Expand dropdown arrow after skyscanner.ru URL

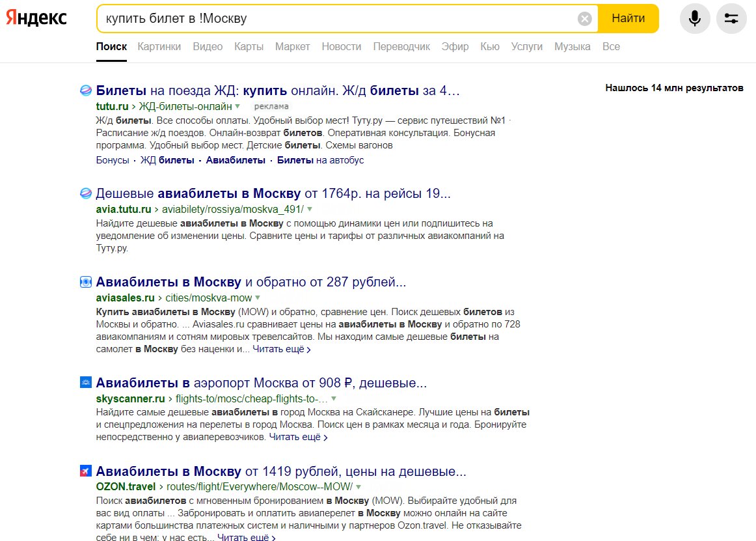click(x=334, y=398)
